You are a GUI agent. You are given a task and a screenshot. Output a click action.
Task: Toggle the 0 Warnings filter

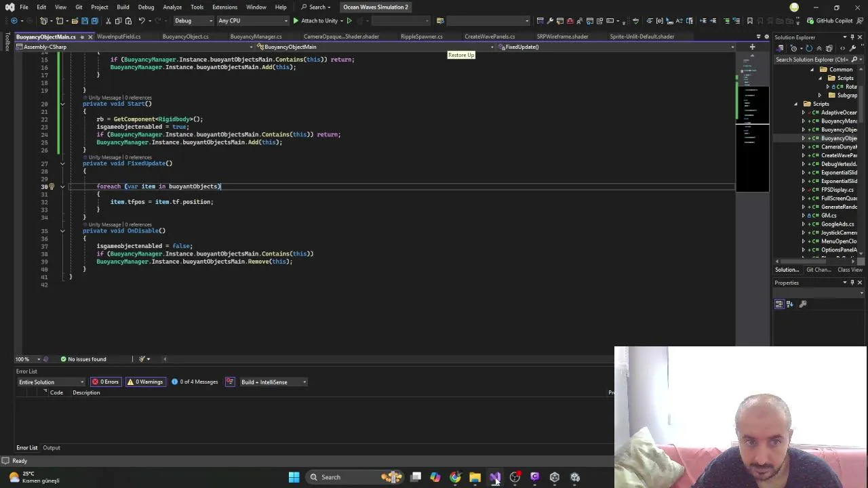[145, 382]
